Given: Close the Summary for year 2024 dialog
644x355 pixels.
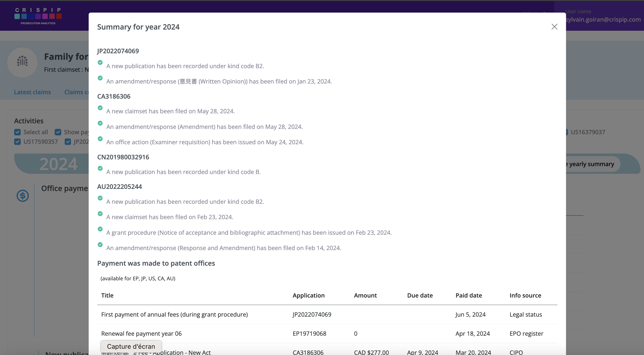Looking at the screenshot, I should (554, 27).
